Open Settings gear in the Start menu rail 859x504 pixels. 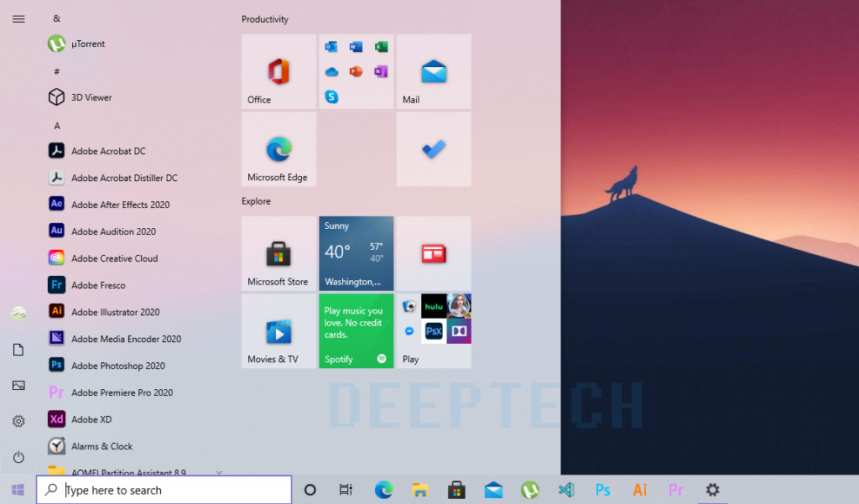pyautogui.click(x=18, y=421)
